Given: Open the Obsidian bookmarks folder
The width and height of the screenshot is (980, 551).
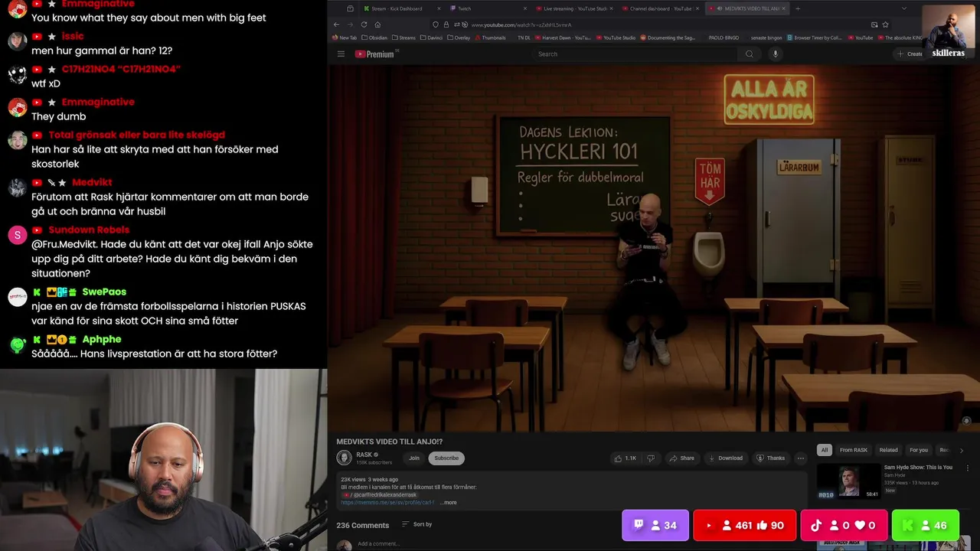Looking at the screenshot, I should tap(374, 37).
